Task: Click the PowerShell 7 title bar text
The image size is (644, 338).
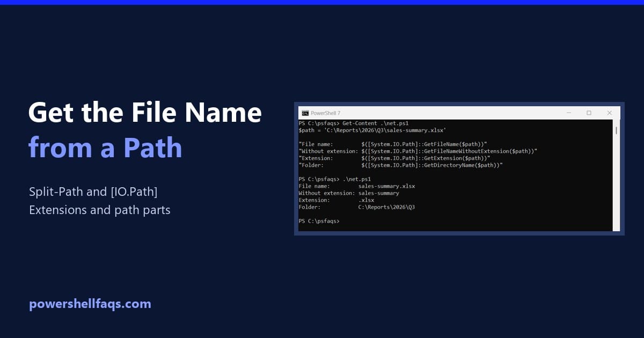Action: (x=325, y=113)
